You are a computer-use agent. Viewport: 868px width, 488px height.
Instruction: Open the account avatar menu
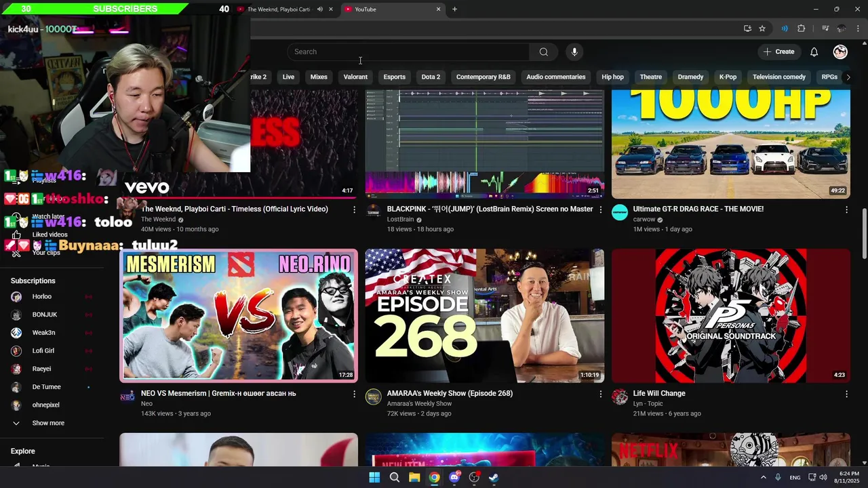click(x=840, y=52)
